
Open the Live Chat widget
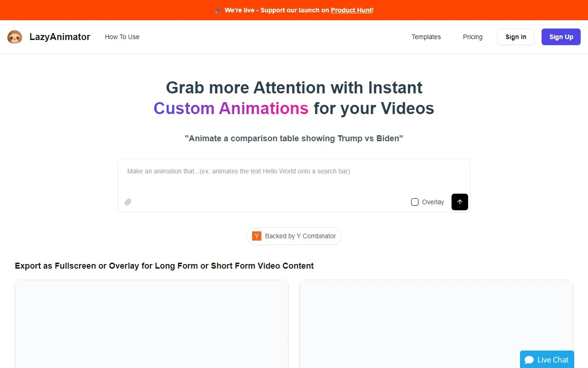click(x=547, y=359)
